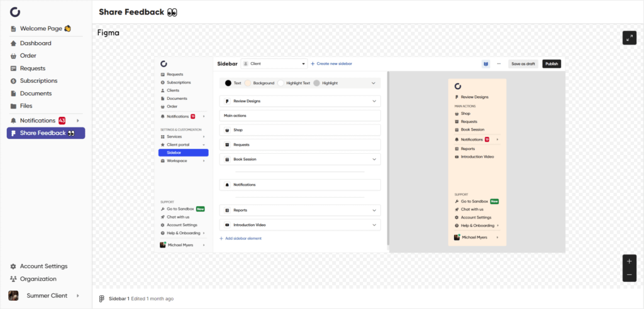The height and width of the screenshot is (309, 644).
Task: Click Services grid icon in embedded admin sidebar
Action: click(163, 137)
